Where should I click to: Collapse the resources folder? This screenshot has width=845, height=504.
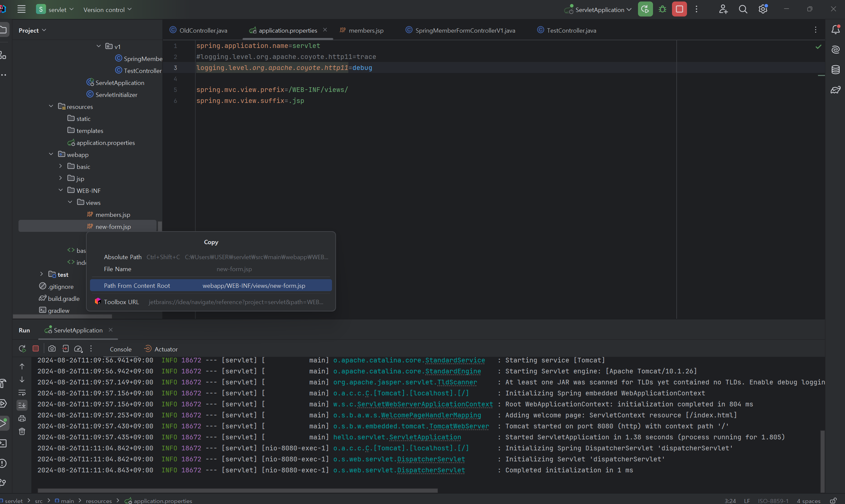51,106
